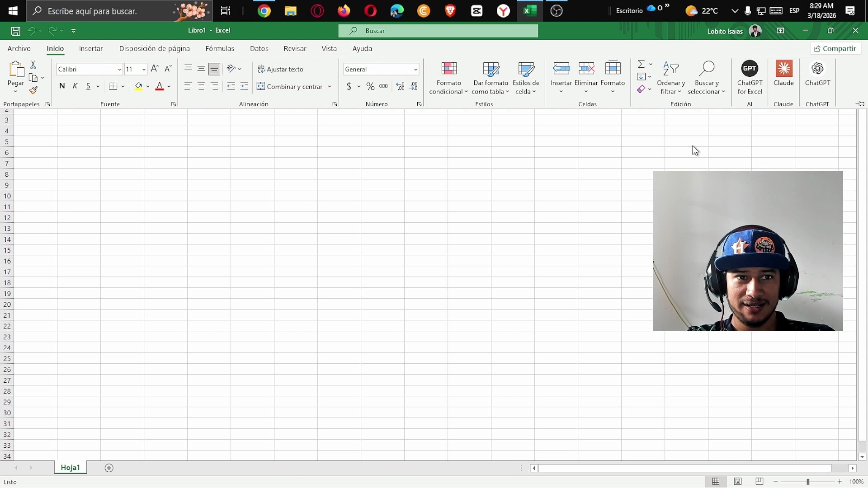Apply bold formatting with the N icon
Viewport: 868px width, 488px height.
point(62,86)
